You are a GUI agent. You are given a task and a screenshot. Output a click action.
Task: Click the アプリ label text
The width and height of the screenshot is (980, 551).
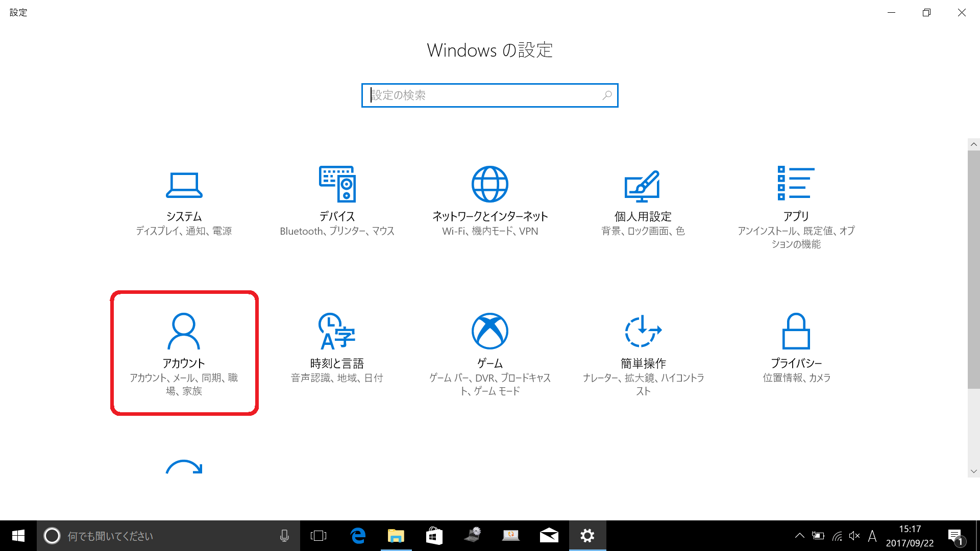(796, 216)
